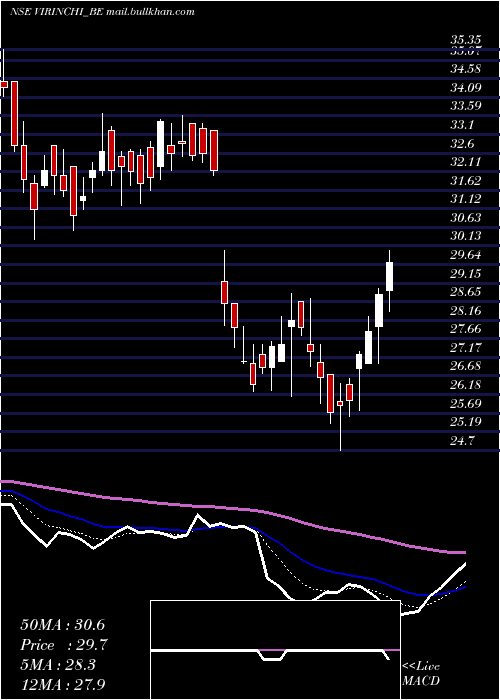Screen dimensions: 500x700
Task: Click the 29.15 price level label
Action: coord(466,273)
